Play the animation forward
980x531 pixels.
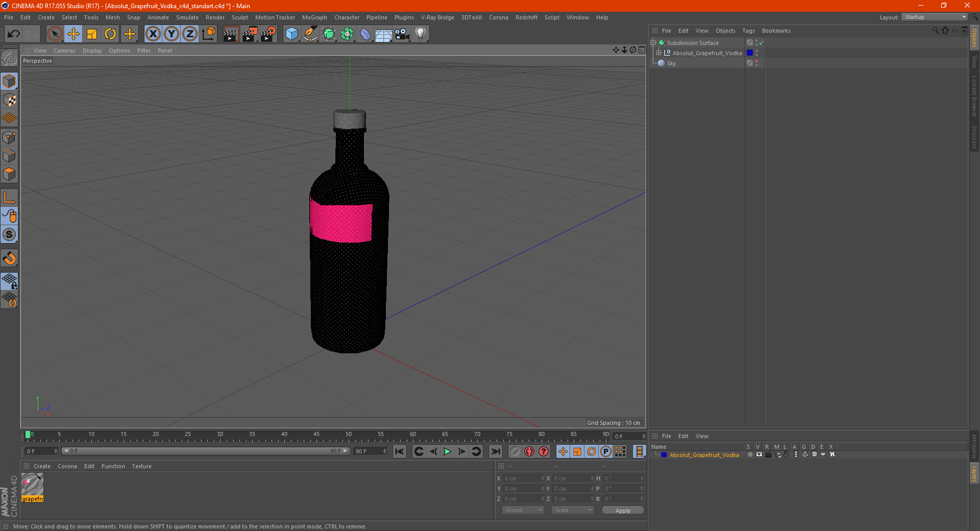(x=447, y=451)
